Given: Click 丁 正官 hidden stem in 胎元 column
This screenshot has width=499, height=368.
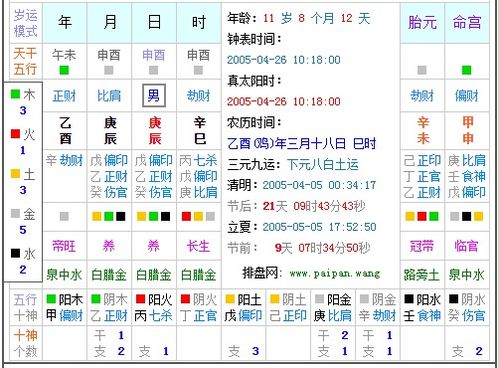Looking at the screenshot, I should [x=422, y=176].
